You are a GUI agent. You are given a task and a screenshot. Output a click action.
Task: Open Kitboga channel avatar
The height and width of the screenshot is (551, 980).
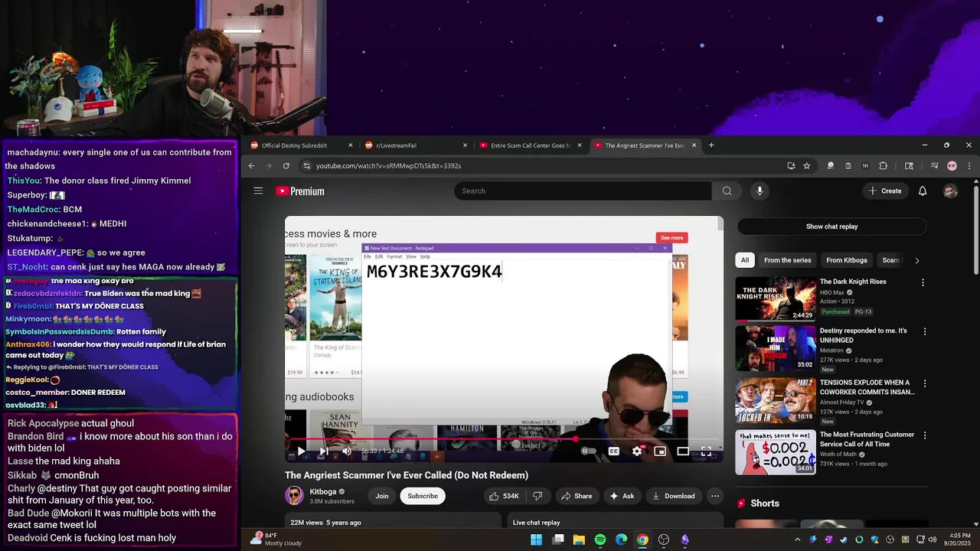coord(294,495)
